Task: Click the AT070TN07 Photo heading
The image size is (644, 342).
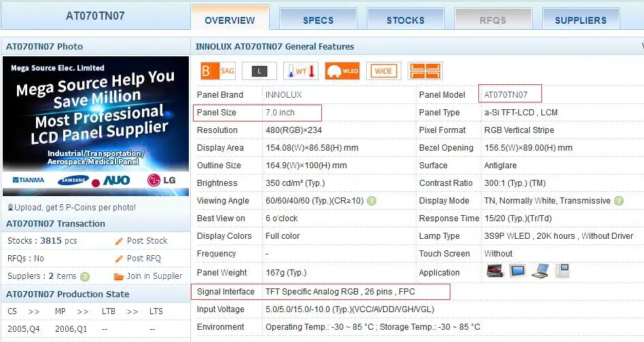Action: 44,46
